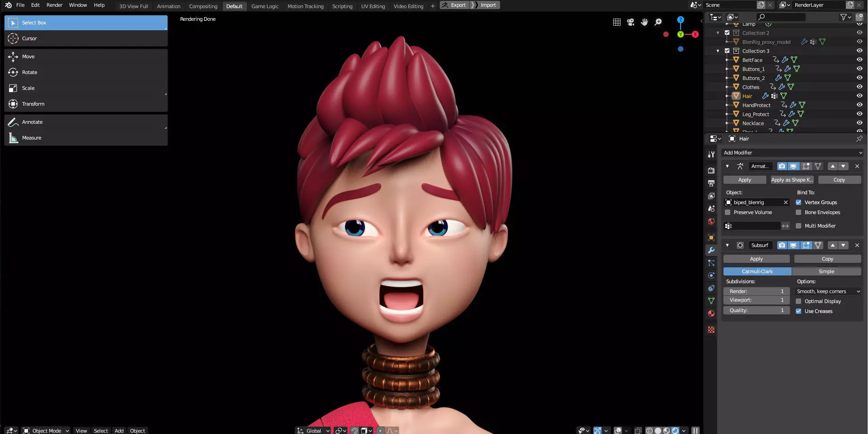Select the Cursor tool
Screen dimensions: 868x434
[x=86, y=38]
